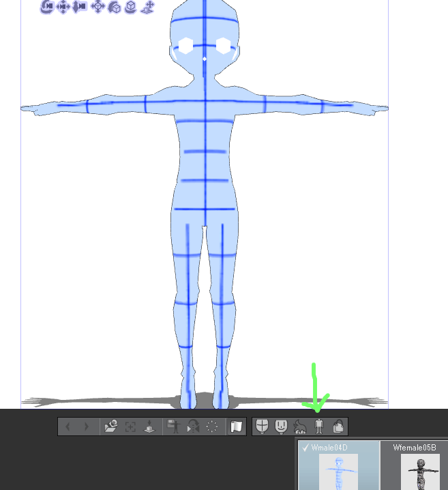
Task: Open the facial expression icon
Action: pyautogui.click(x=280, y=427)
